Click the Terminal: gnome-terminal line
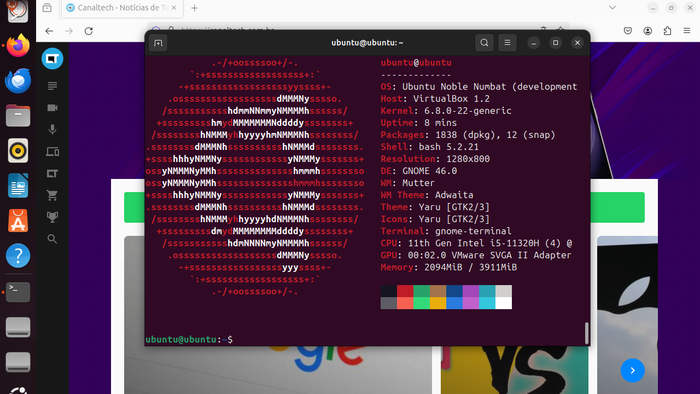Viewport: 700px width, 394px height. [446, 231]
